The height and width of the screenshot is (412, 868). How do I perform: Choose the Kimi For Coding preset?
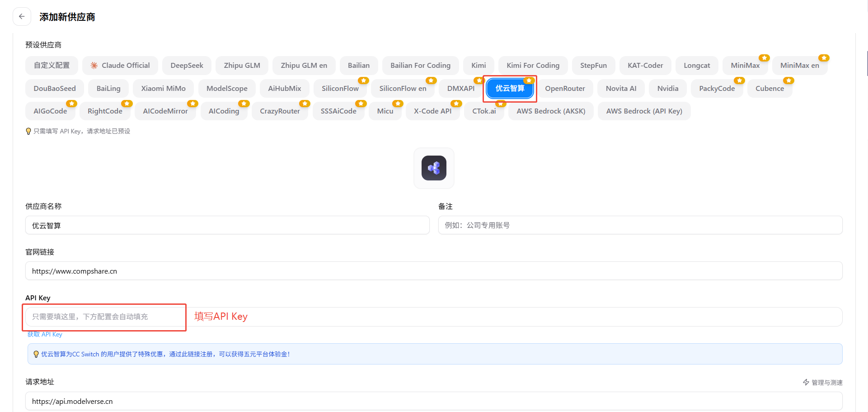click(533, 66)
